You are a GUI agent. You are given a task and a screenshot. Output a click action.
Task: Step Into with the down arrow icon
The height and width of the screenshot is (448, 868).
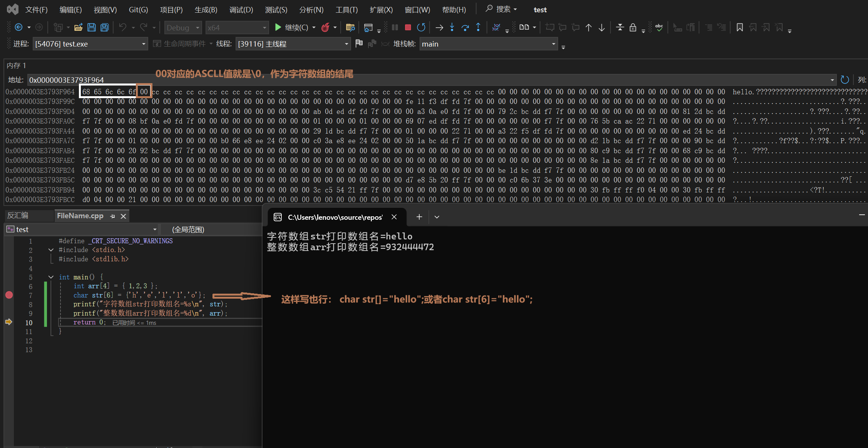[x=452, y=27]
